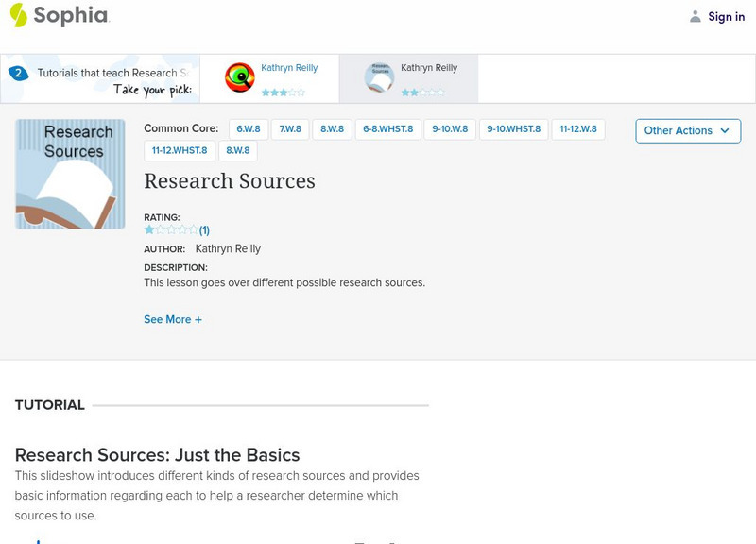The image size is (756, 544).
Task: Open the rating count (1) link
Action: point(204,229)
